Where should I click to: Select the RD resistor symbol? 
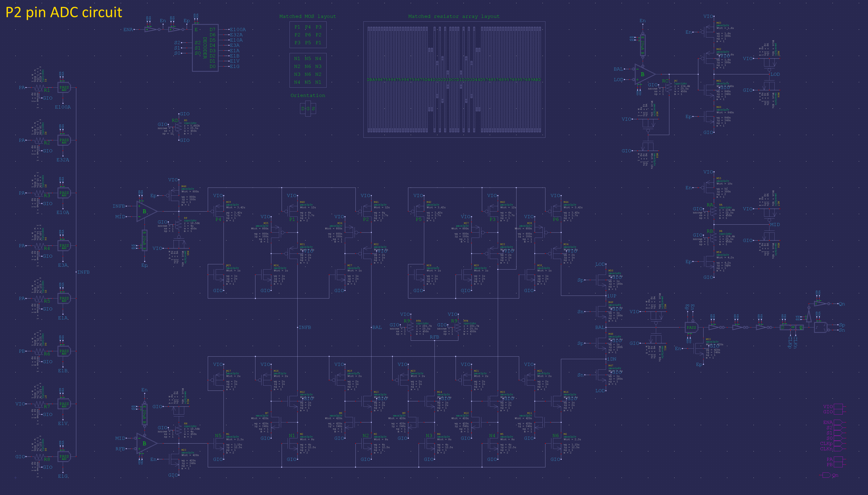point(179,127)
